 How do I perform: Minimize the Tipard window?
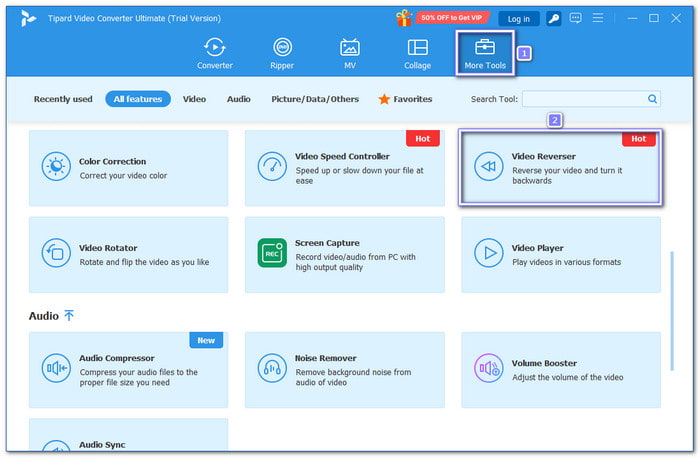coord(632,18)
